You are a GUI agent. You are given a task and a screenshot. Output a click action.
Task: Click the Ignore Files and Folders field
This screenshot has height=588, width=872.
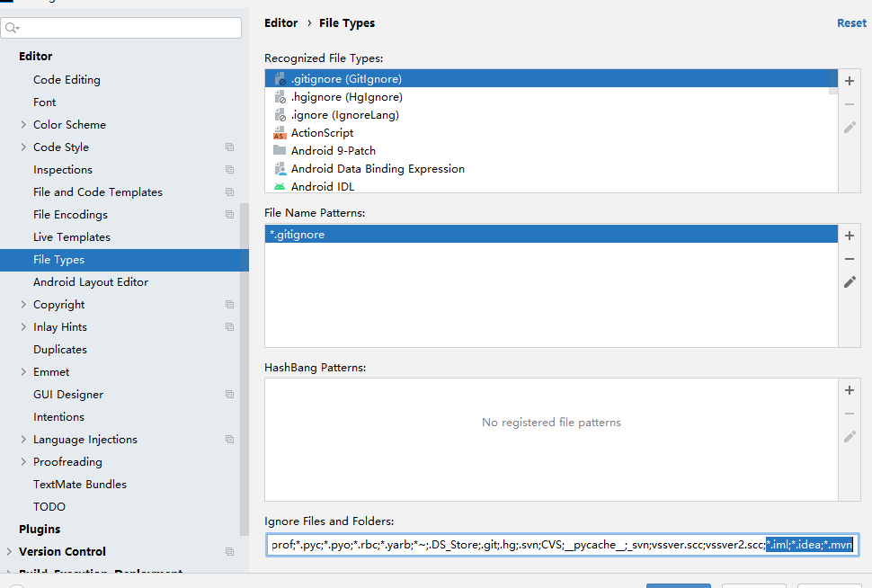tap(512, 545)
